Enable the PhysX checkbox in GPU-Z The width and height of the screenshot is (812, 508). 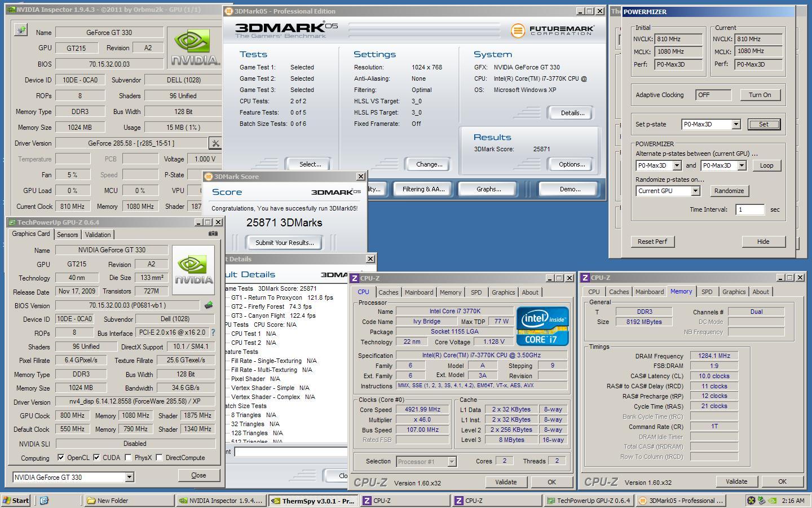pyautogui.click(x=128, y=457)
